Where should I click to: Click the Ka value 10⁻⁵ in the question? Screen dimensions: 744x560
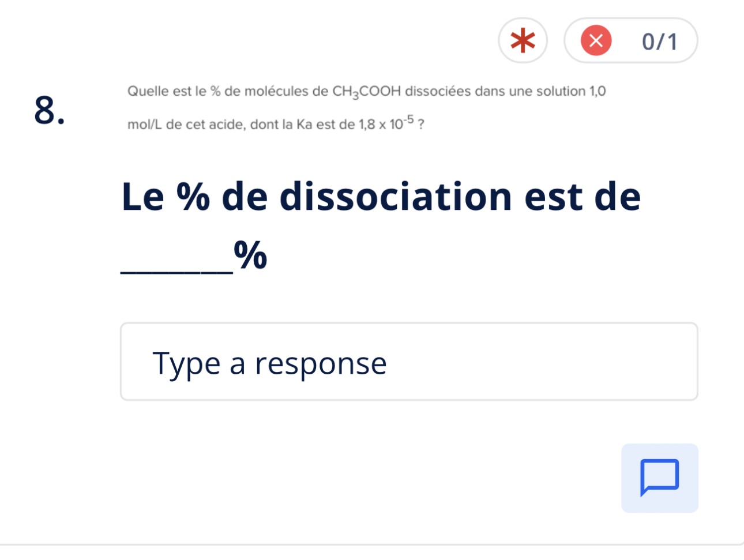pyautogui.click(x=401, y=123)
